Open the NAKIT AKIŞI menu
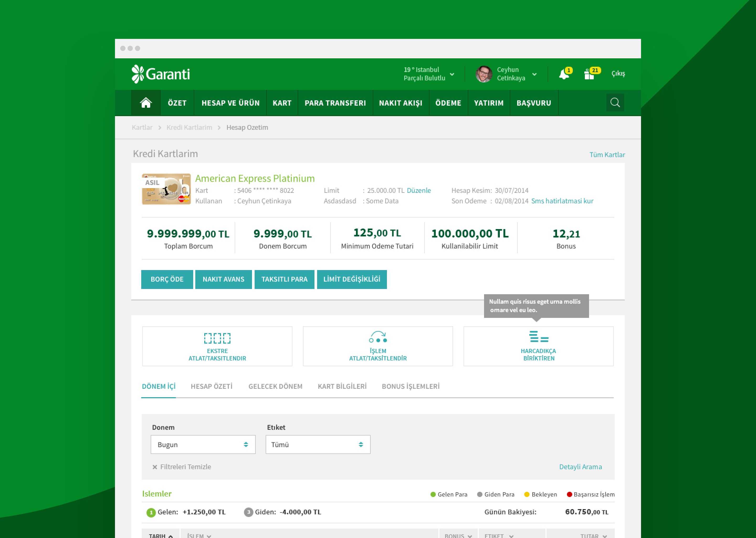This screenshot has height=538, width=756. tap(401, 103)
